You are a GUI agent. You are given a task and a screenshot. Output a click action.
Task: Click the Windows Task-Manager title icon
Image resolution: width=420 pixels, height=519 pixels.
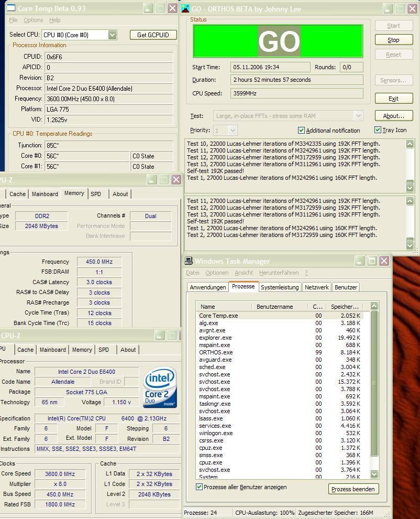click(x=189, y=261)
